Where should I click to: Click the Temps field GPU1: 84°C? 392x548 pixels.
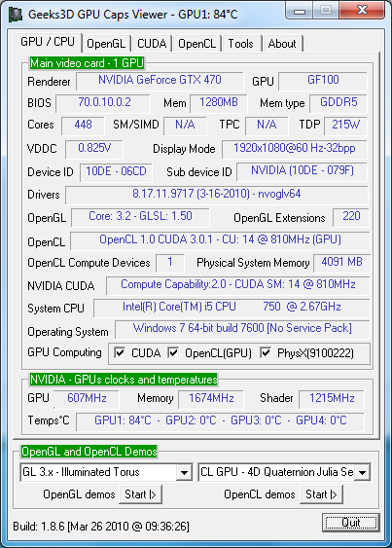point(220,421)
